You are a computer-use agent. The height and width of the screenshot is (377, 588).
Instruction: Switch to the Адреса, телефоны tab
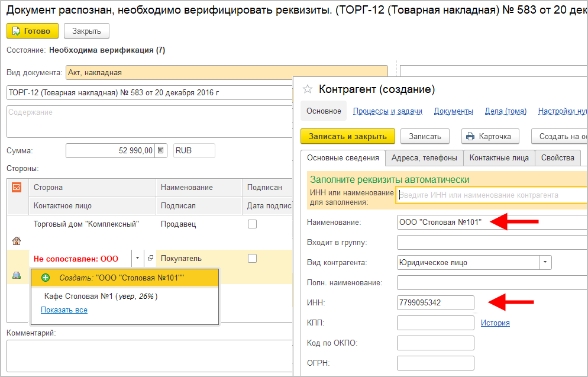tap(424, 158)
